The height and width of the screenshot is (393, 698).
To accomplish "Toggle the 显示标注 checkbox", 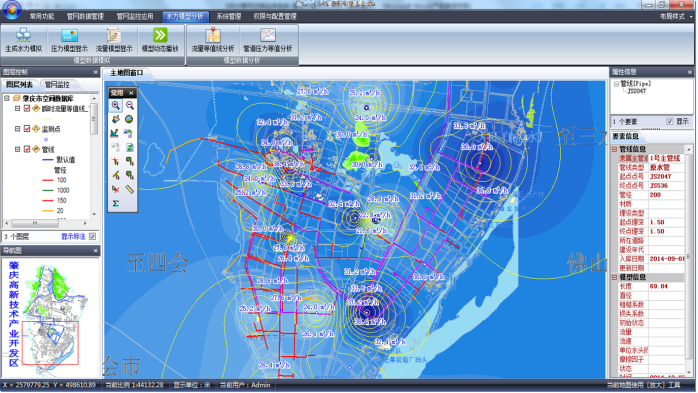I will point(93,236).
